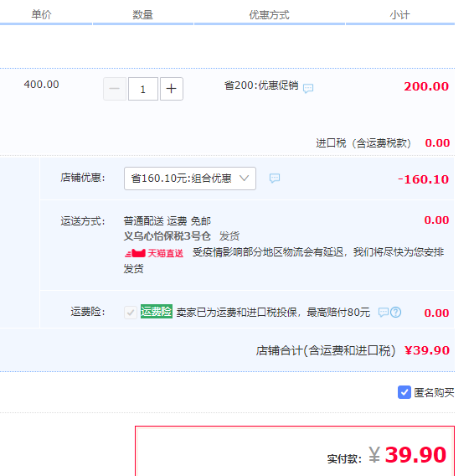Click the 数量 column header

point(142,14)
